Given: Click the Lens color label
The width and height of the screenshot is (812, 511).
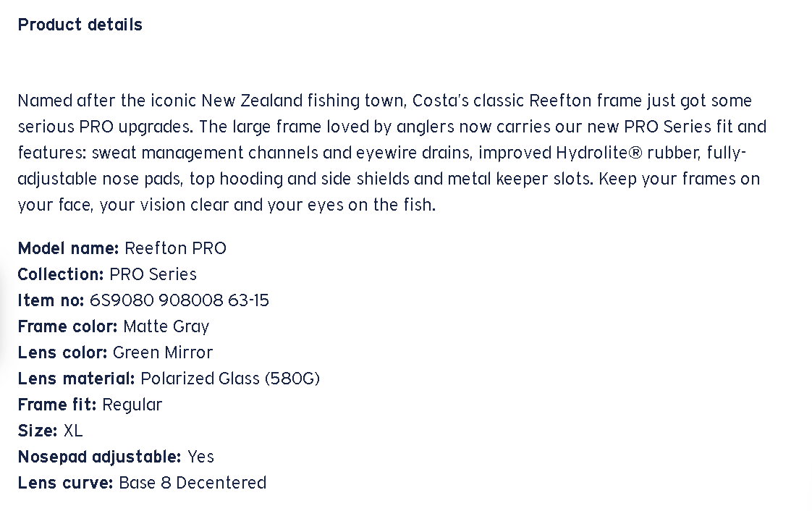Looking at the screenshot, I should click(x=62, y=352).
